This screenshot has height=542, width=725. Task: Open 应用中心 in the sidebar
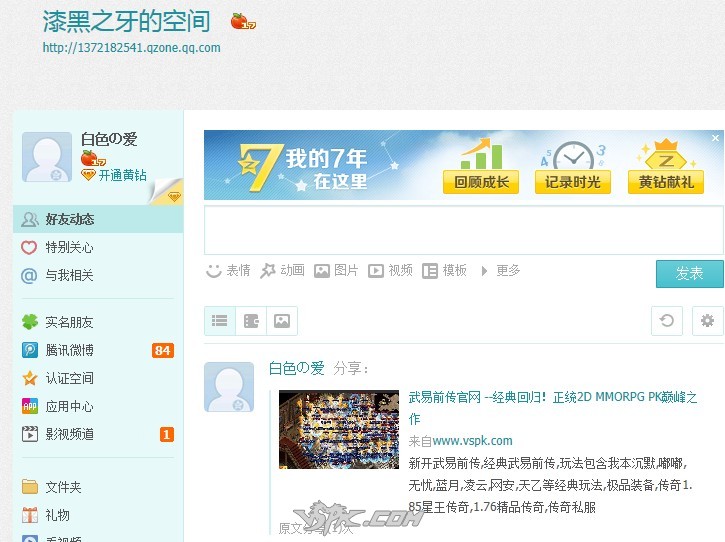[98, 406]
